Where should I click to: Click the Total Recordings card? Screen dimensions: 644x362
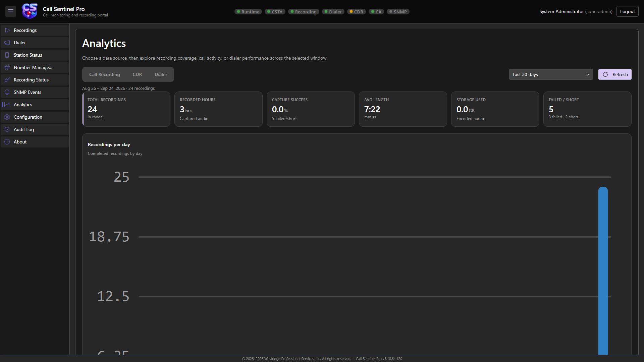(126, 109)
